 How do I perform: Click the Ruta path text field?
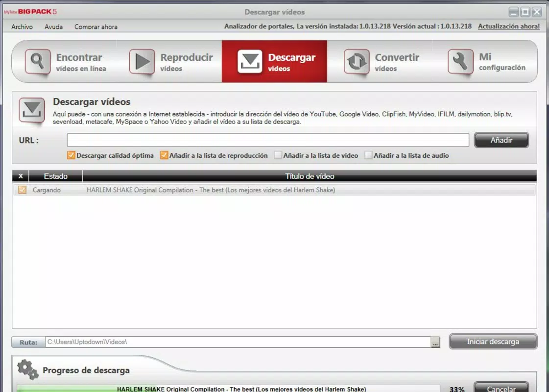pos(238,342)
